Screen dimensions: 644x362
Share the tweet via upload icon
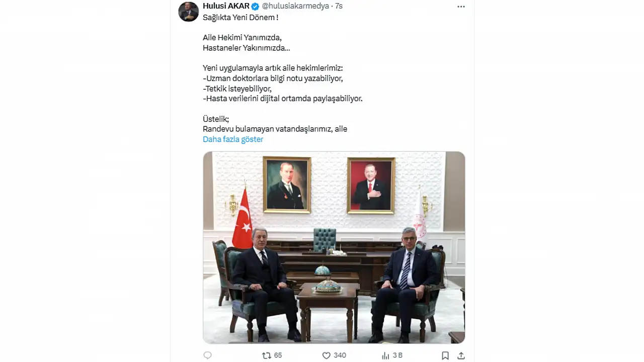pyautogui.click(x=461, y=355)
